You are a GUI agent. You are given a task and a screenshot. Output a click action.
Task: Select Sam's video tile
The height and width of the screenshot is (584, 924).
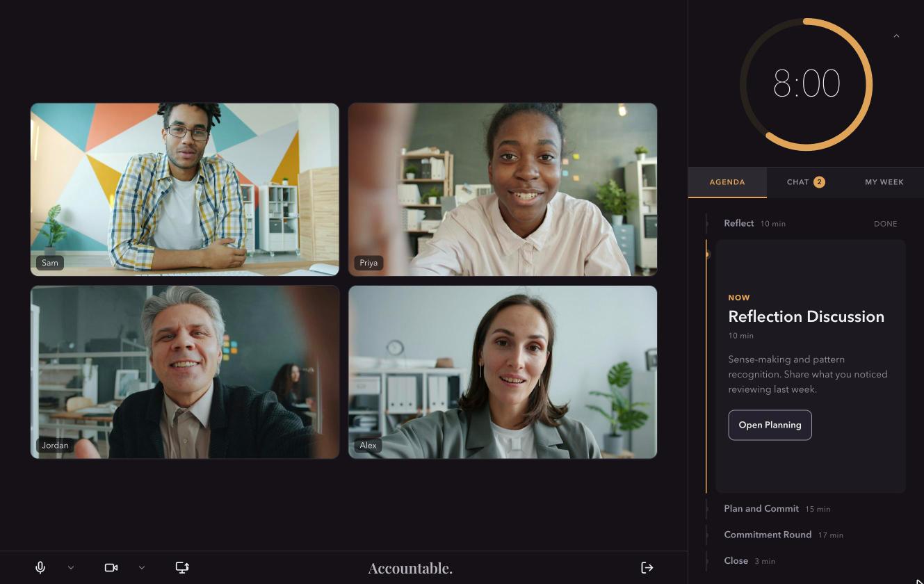[185, 189]
